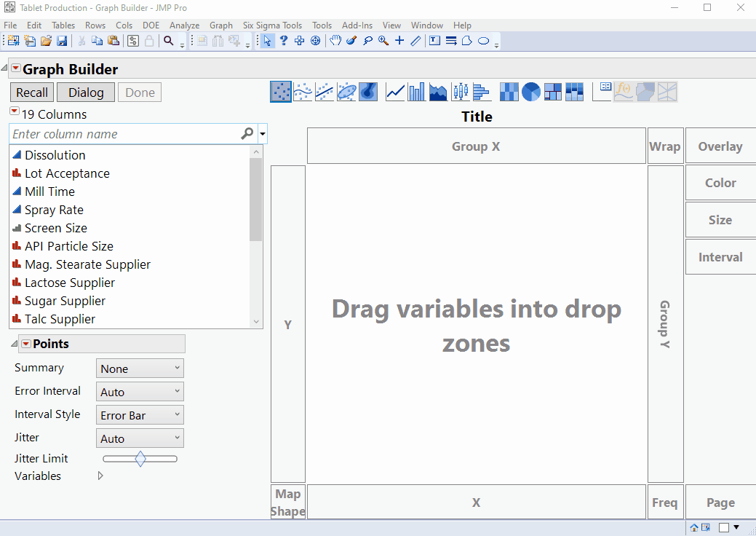Image resolution: width=756 pixels, height=536 pixels.
Task: Pick the Box Plot element icon
Action: coord(460,91)
